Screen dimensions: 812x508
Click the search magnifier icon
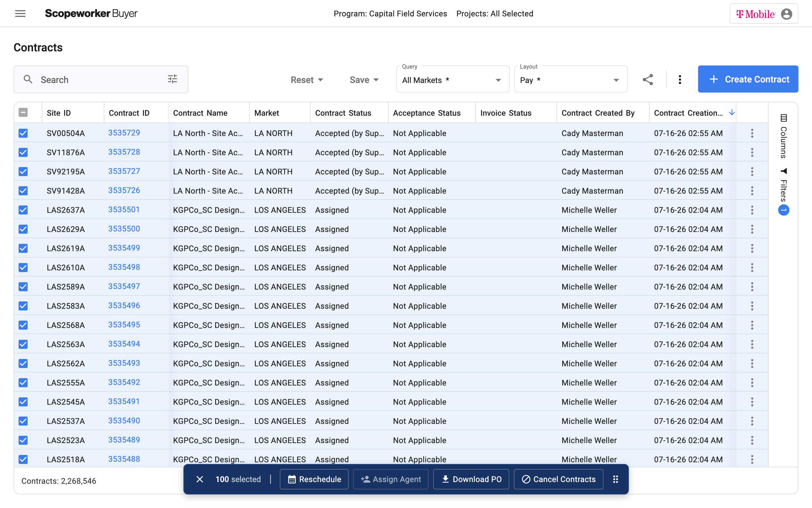click(28, 79)
